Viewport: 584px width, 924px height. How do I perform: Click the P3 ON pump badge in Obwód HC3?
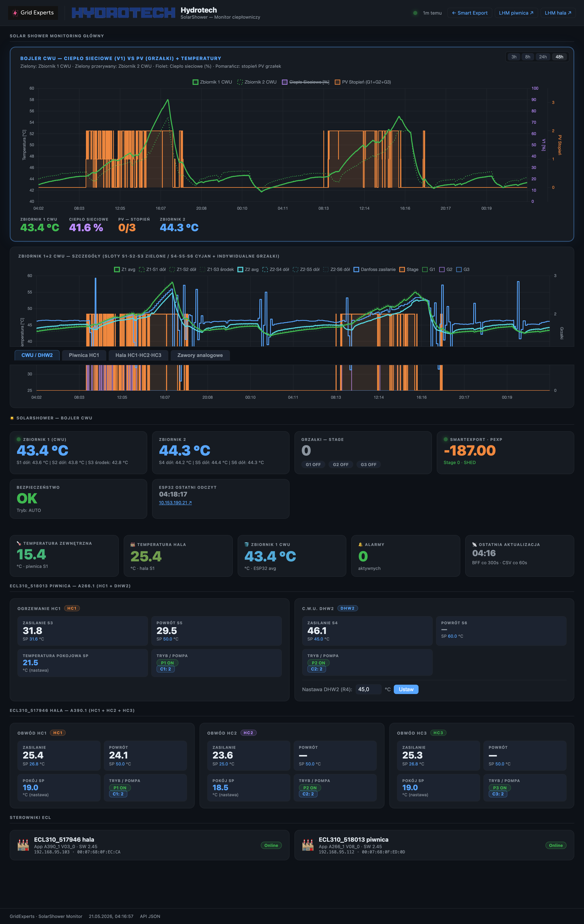[500, 788]
